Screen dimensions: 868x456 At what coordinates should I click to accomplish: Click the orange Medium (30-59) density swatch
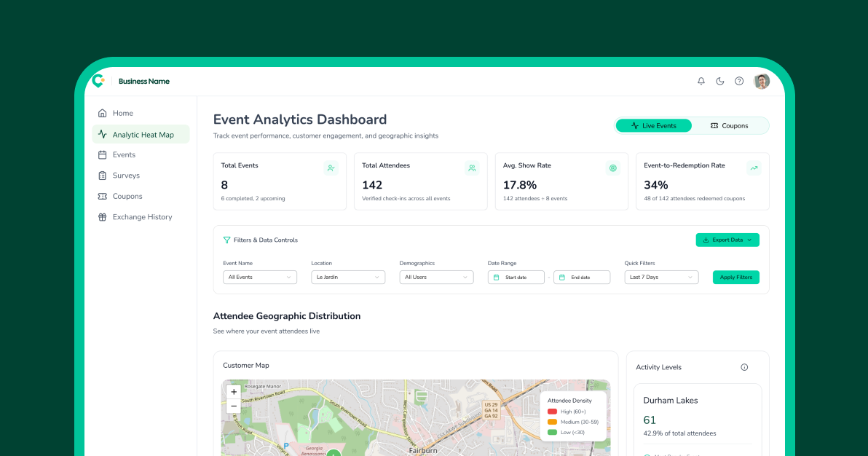pyautogui.click(x=552, y=422)
